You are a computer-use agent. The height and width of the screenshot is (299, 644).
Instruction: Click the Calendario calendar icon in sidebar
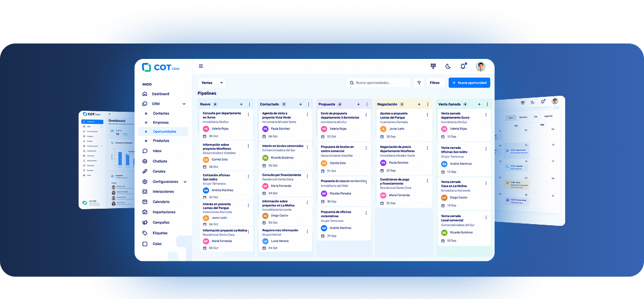pos(144,202)
